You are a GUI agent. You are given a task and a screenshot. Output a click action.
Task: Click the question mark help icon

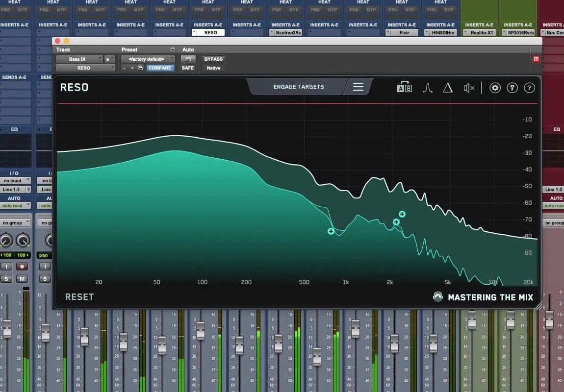tap(529, 88)
